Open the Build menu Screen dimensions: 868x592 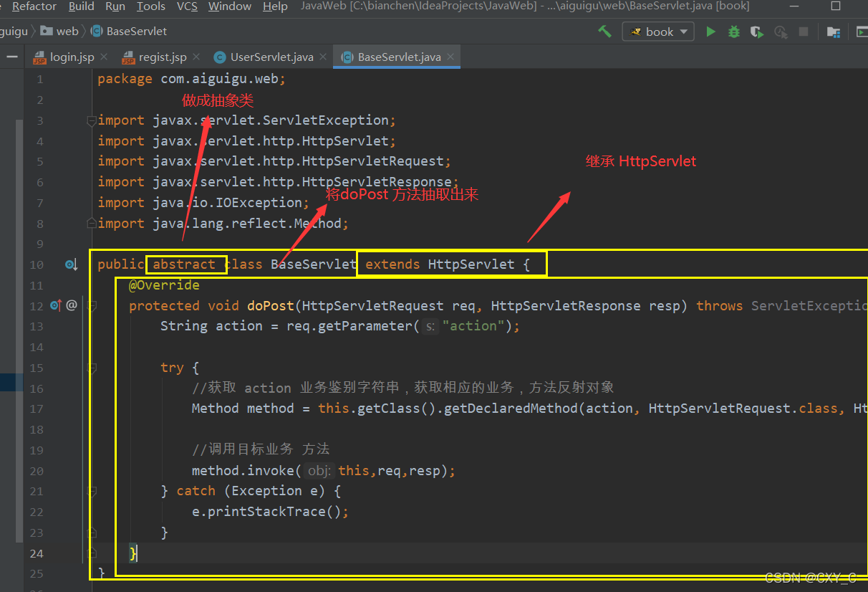tap(81, 6)
